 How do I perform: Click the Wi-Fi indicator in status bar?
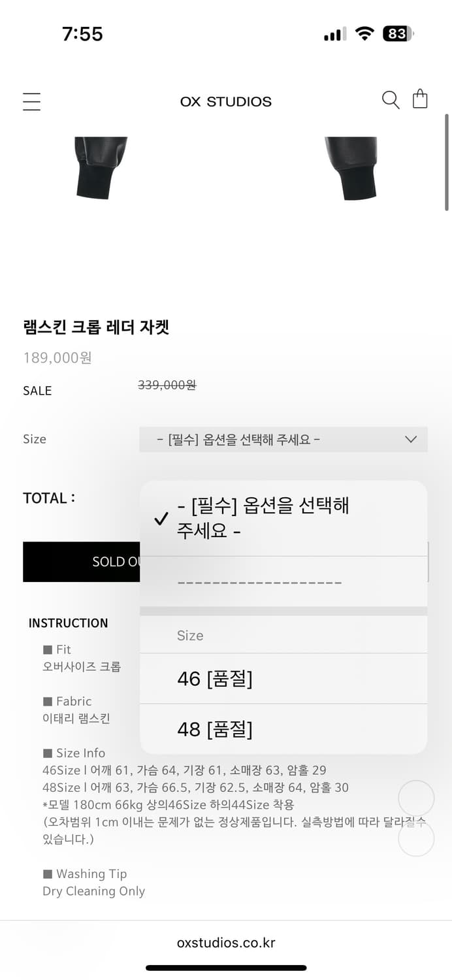point(364,33)
